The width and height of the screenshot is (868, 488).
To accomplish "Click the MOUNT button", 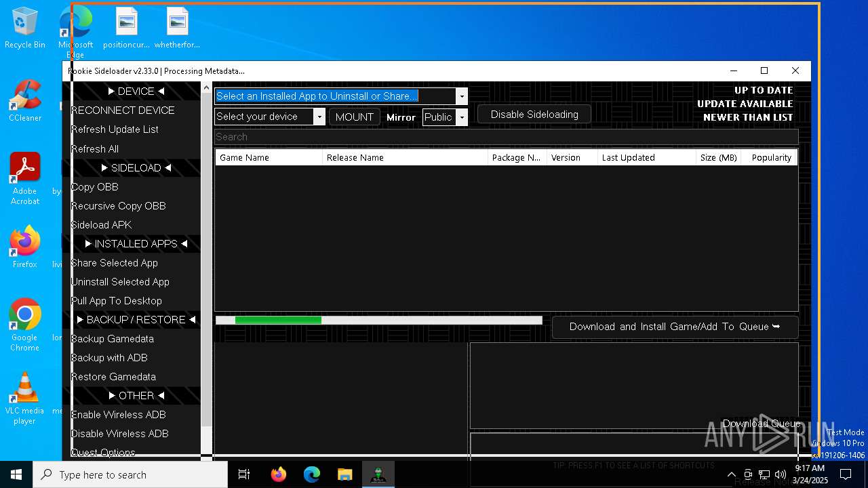I will (355, 117).
